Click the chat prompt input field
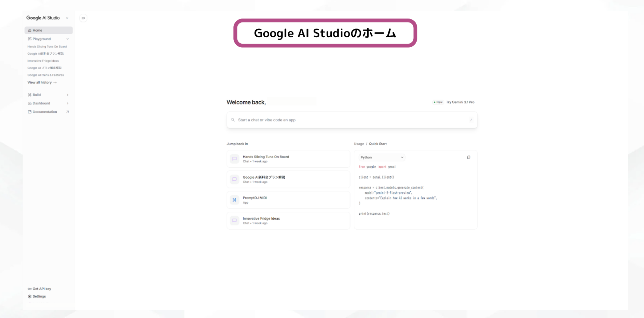 (352, 120)
